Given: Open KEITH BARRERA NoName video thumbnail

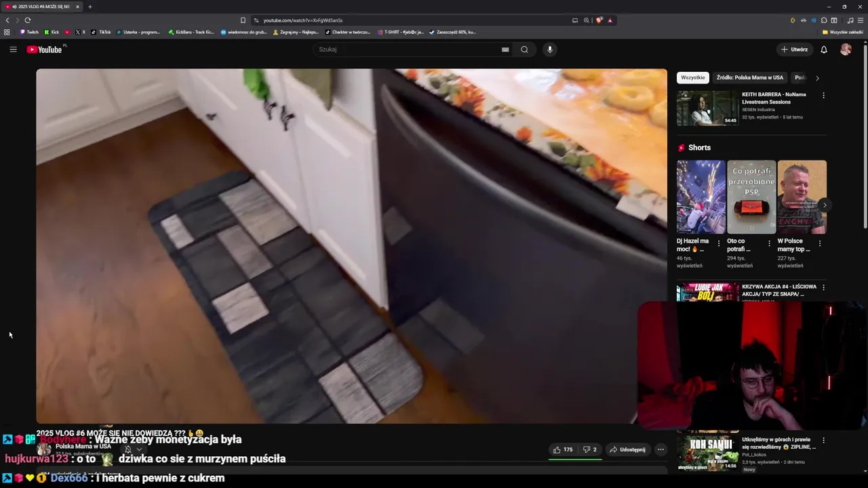Looking at the screenshot, I should pyautogui.click(x=707, y=108).
